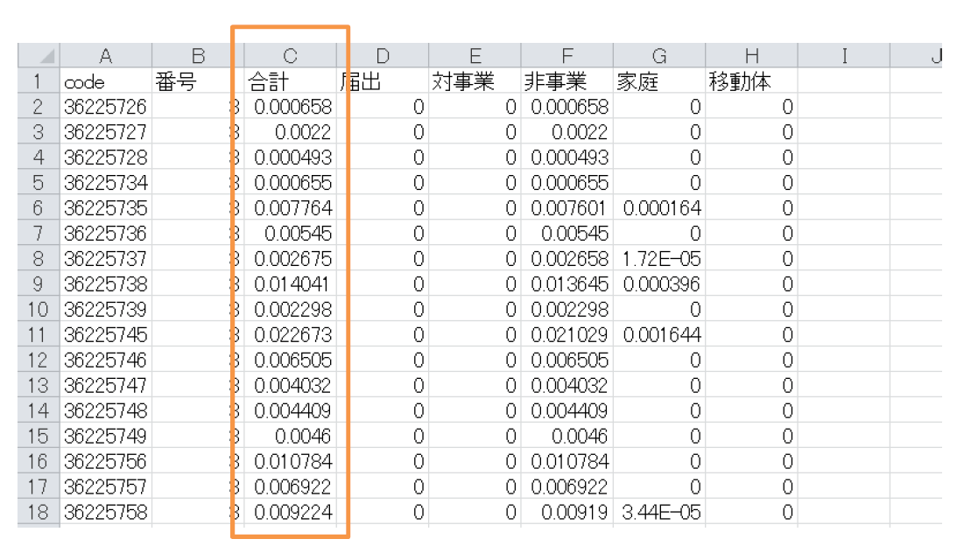Click row 9 header

pos(39,284)
